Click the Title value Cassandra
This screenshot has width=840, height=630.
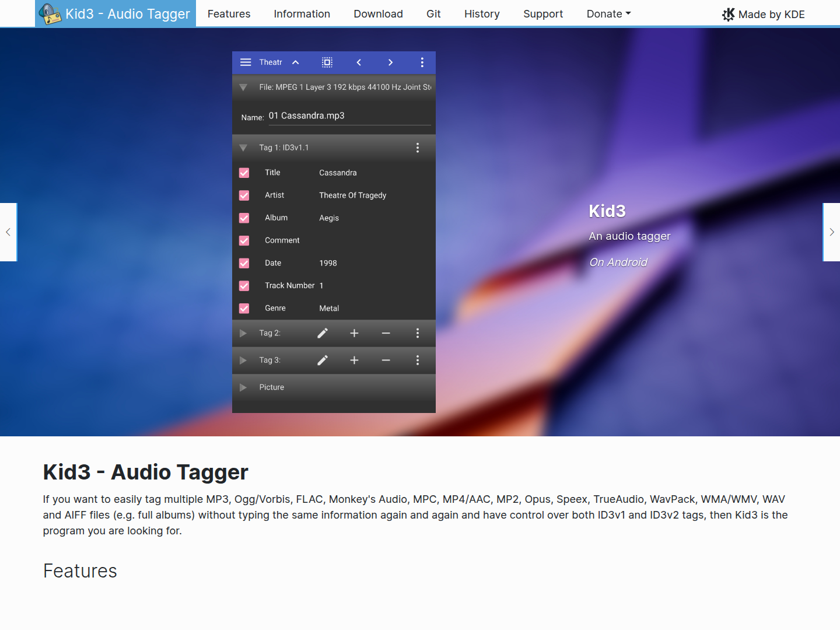(x=338, y=173)
